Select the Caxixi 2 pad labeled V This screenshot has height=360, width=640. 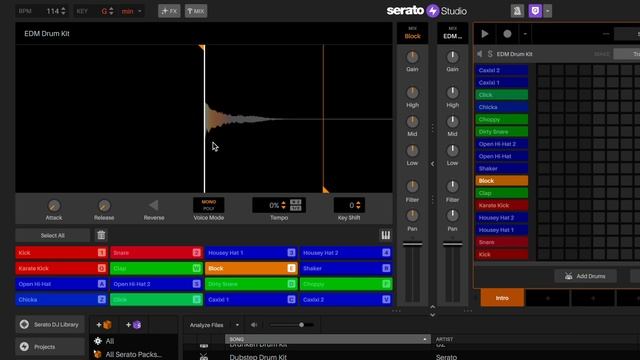coord(346,299)
